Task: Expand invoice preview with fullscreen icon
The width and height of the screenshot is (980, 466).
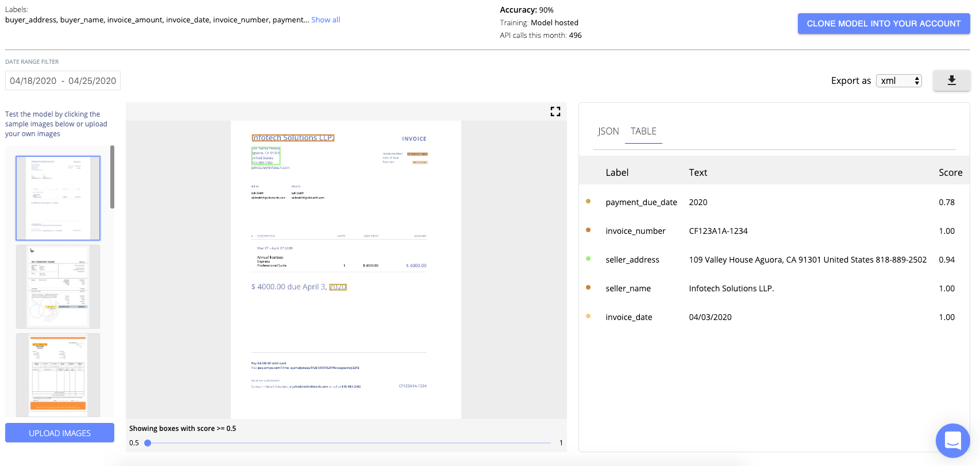Action: [555, 111]
